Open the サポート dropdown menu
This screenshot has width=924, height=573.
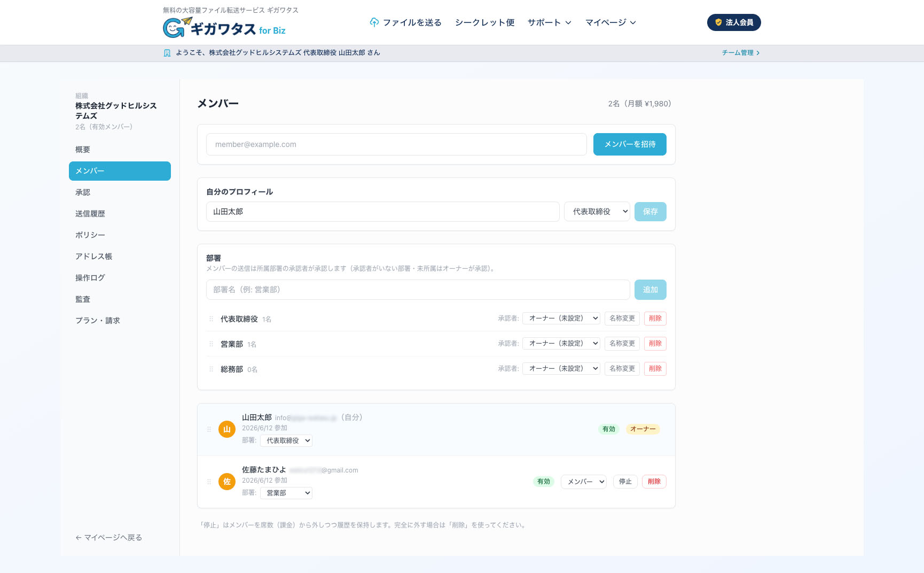(x=550, y=22)
